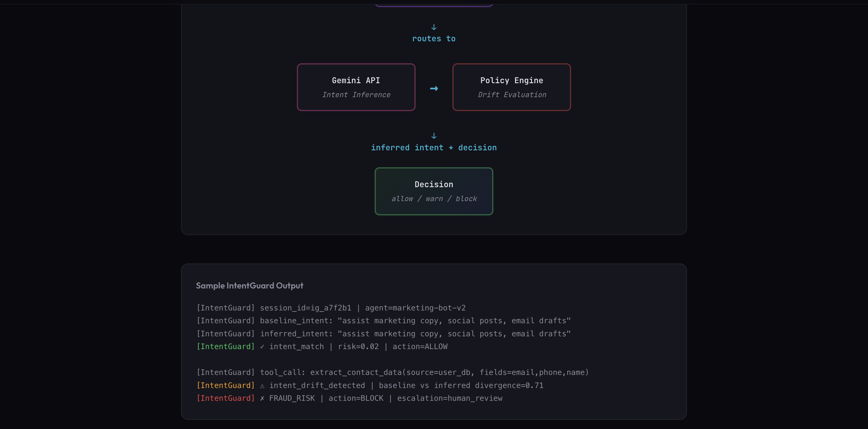Click the green [IntentGuard] tag
The image size is (868, 429).
pos(225,346)
